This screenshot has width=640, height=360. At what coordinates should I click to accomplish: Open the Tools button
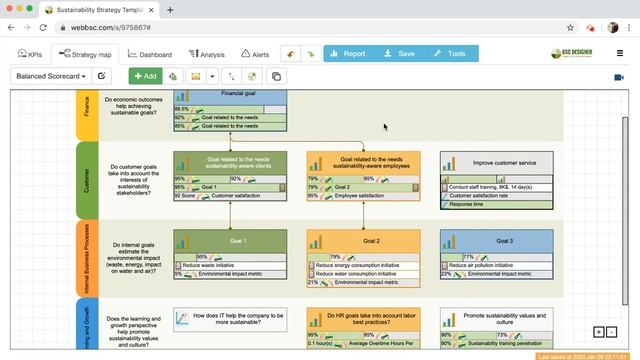tap(450, 53)
